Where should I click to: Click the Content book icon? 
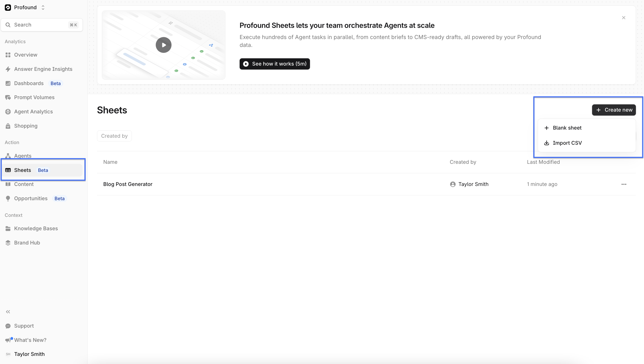8,184
